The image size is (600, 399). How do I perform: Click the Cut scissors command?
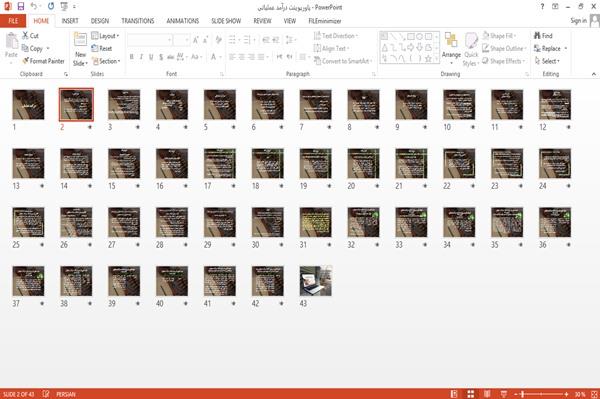pos(30,36)
